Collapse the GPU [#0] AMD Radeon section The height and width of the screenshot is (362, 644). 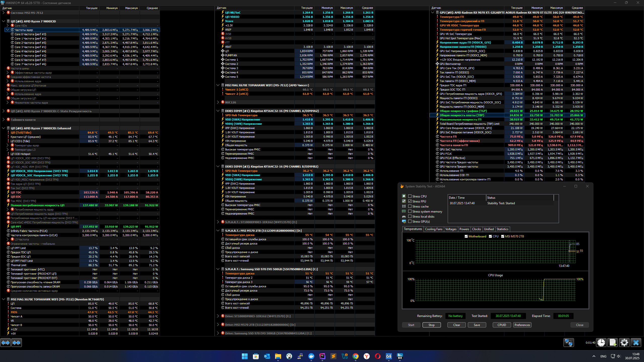point(432,13)
